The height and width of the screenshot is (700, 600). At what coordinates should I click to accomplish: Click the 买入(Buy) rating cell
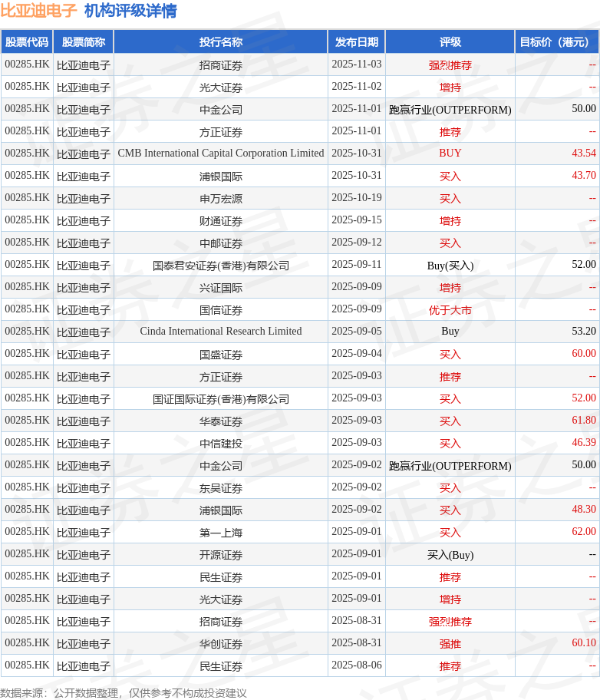(x=450, y=555)
